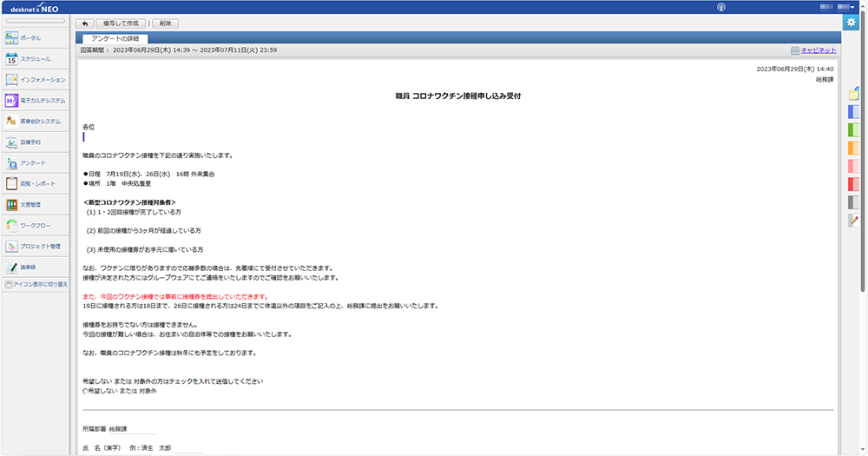This screenshot has width=868, height=456.
Task: Click the 各位 greeting text
Action: pos(89,127)
